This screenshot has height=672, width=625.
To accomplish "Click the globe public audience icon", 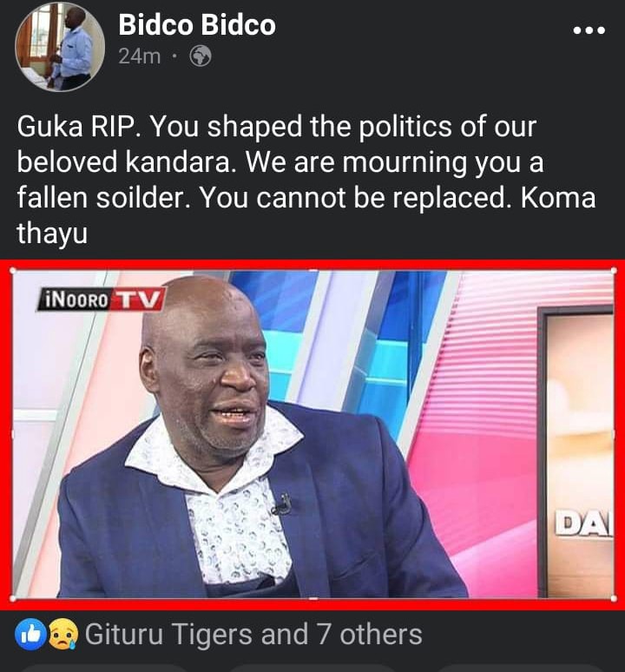I will [201, 56].
